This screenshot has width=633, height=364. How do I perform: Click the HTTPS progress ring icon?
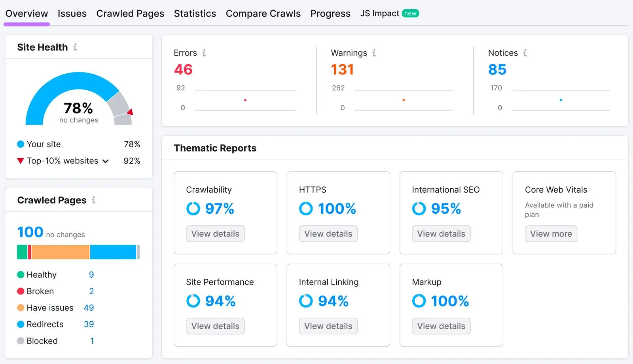(306, 209)
